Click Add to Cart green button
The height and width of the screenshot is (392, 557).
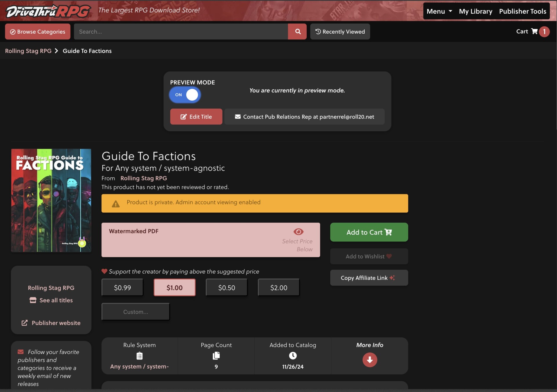368,232
